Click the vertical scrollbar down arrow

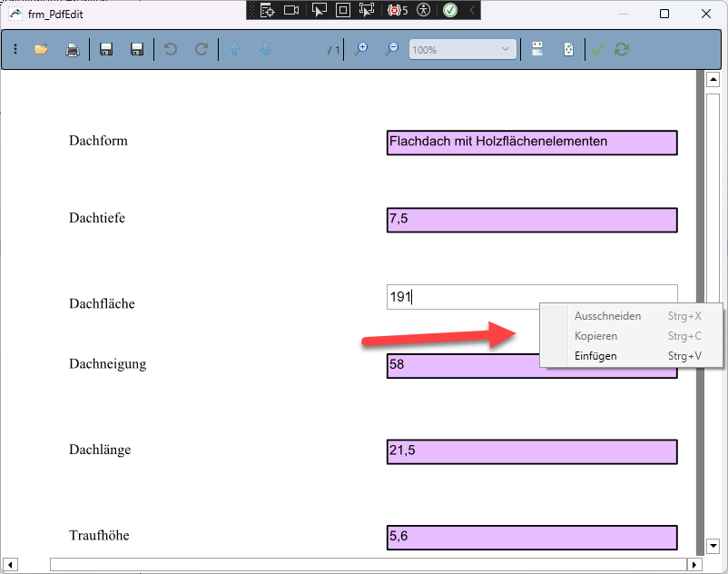[713, 546]
